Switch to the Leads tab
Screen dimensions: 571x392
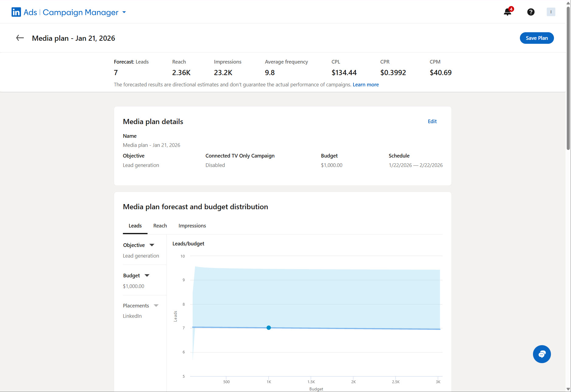135,226
